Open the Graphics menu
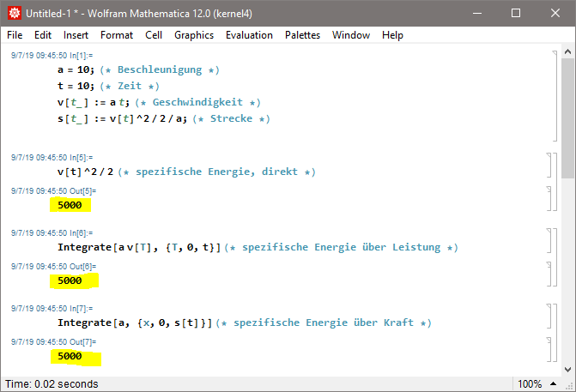The height and width of the screenshot is (392, 576). (x=194, y=35)
